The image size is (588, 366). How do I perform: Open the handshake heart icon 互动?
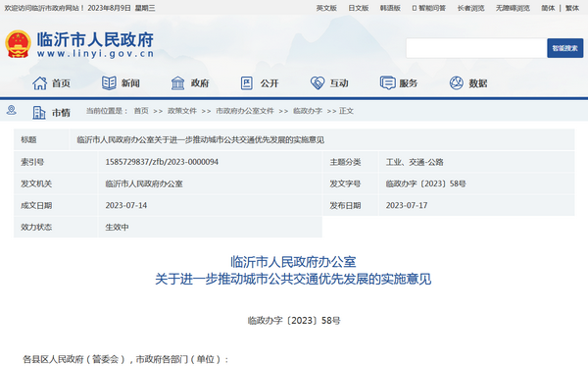point(318,83)
